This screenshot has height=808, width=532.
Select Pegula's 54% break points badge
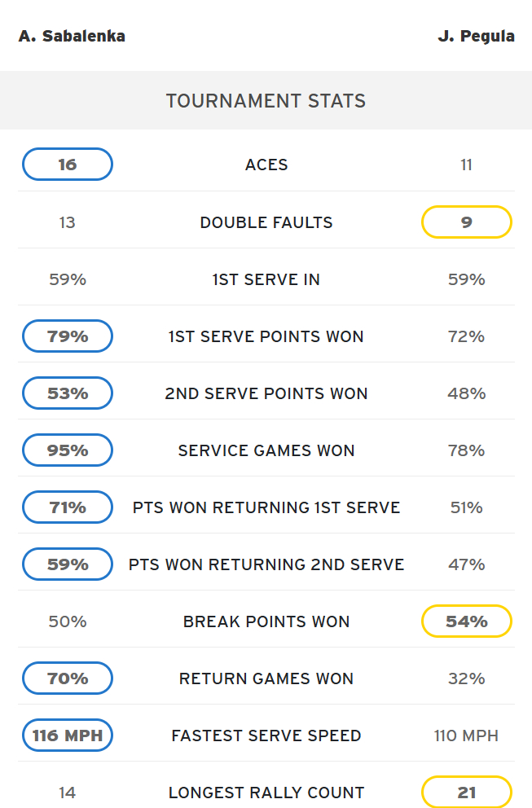click(467, 621)
